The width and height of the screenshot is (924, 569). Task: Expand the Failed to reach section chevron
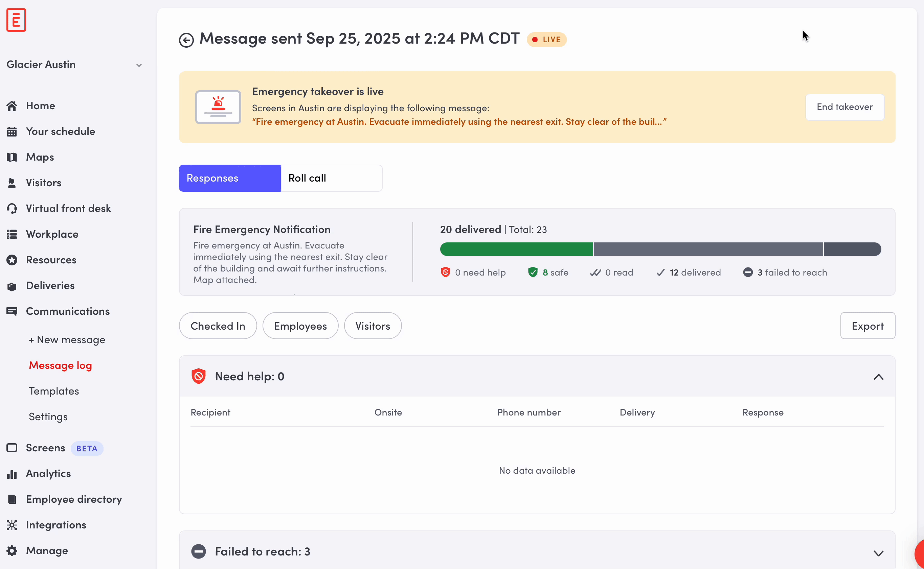878,553
